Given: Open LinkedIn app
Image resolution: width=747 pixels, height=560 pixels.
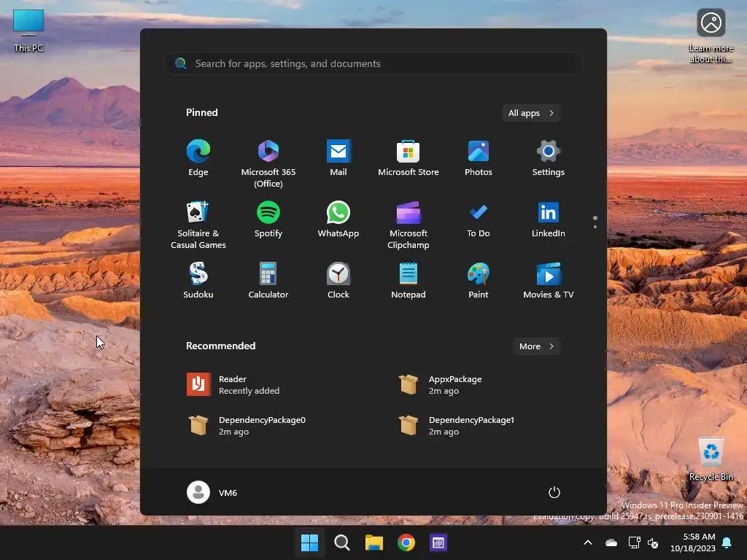Looking at the screenshot, I should pos(549,220).
